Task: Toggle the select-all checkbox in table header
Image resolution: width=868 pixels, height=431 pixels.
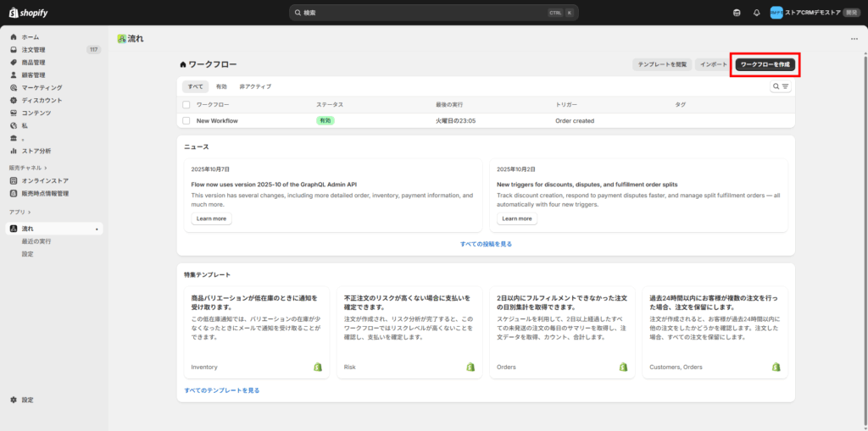Action: click(x=186, y=104)
